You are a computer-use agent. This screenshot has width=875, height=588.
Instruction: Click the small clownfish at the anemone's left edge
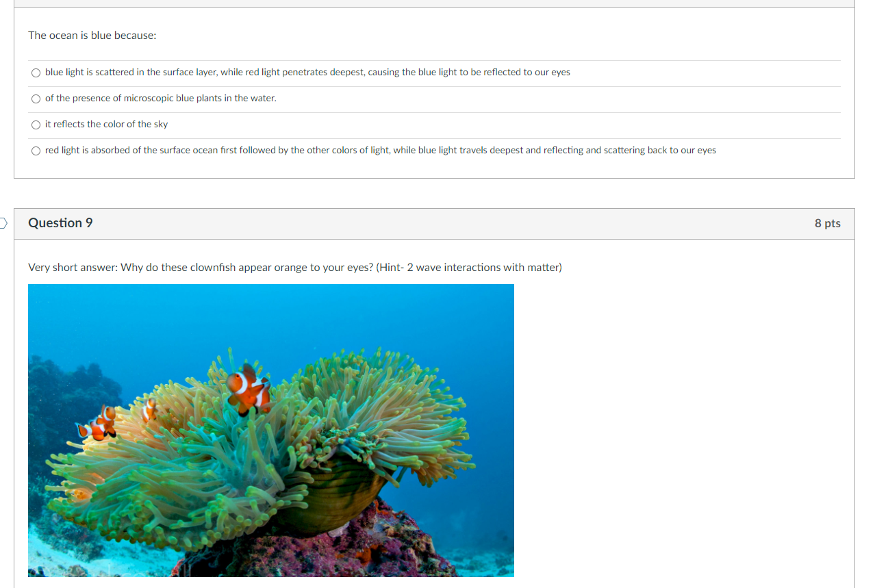[97, 423]
